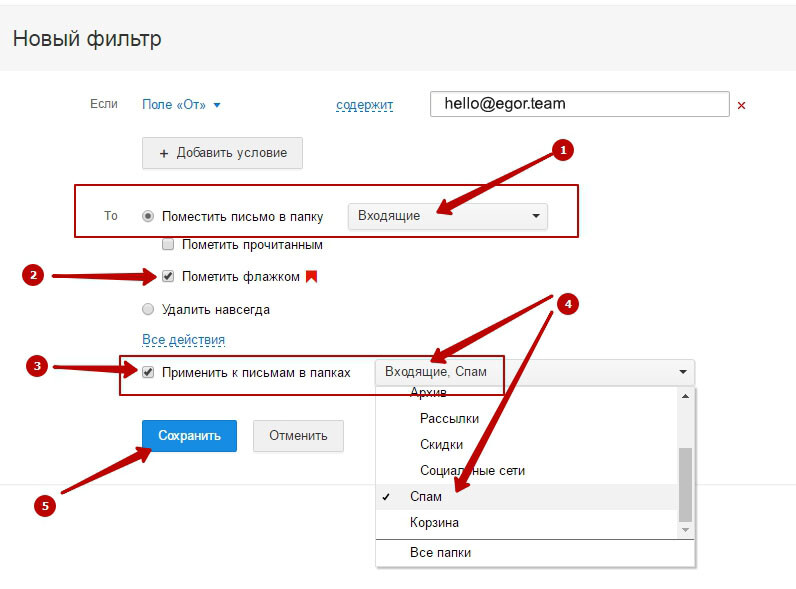Viewport: 796px width, 589px height.
Task: Change the «содержит» match operator
Action: click(x=364, y=105)
